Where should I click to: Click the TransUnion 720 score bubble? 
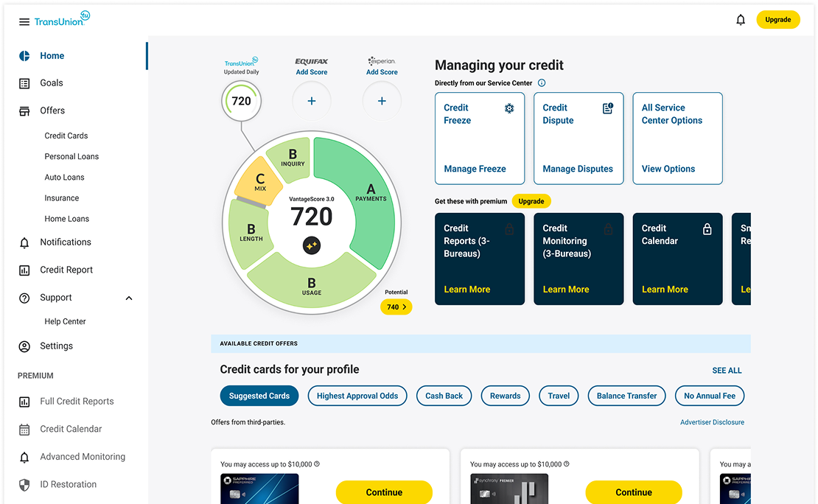pos(241,101)
